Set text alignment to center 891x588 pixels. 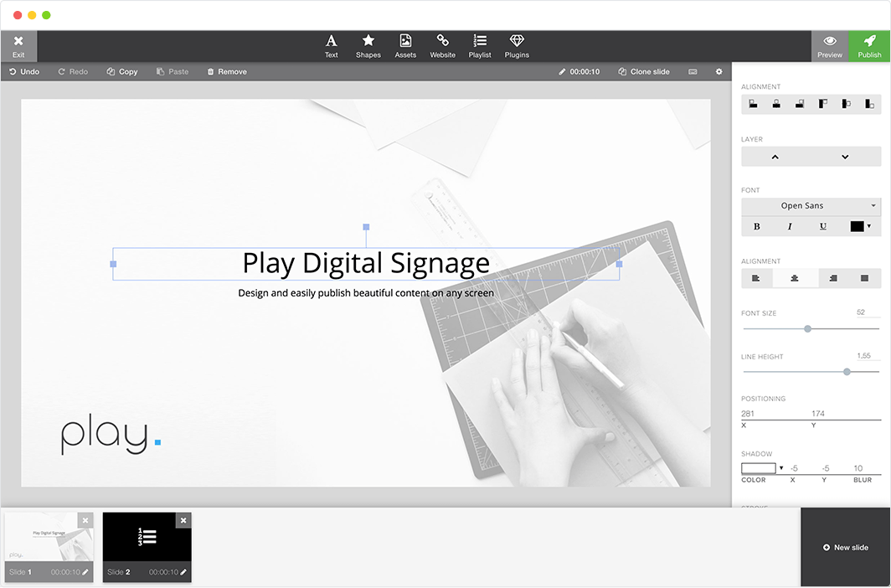[795, 278]
